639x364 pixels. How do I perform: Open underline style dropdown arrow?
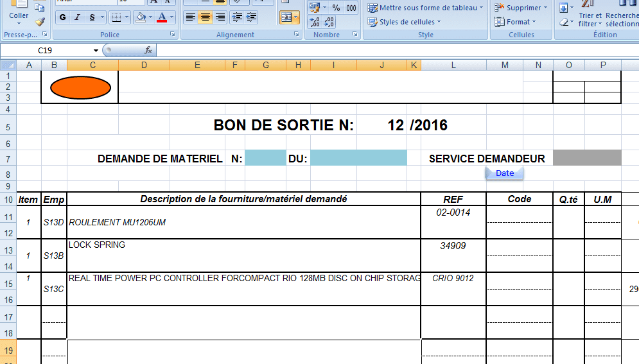(102, 17)
